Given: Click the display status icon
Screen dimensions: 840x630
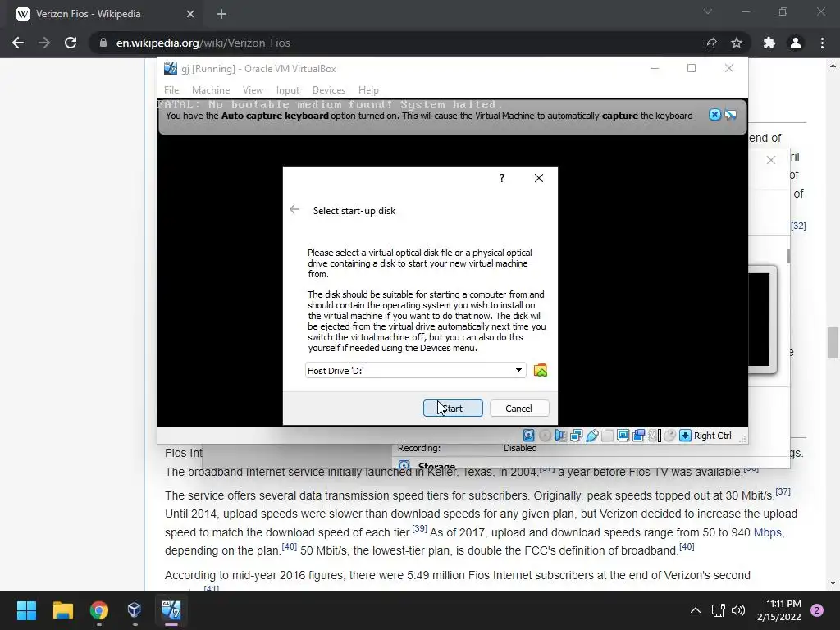Looking at the screenshot, I should 623,435.
